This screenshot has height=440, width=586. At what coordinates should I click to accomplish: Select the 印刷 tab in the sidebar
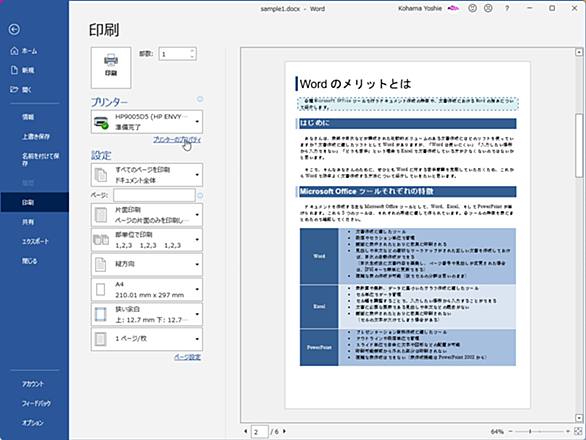click(x=34, y=202)
